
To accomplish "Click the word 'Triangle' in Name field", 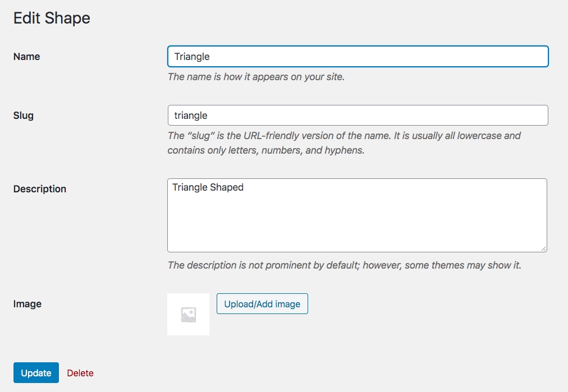I will tap(192, 57).
